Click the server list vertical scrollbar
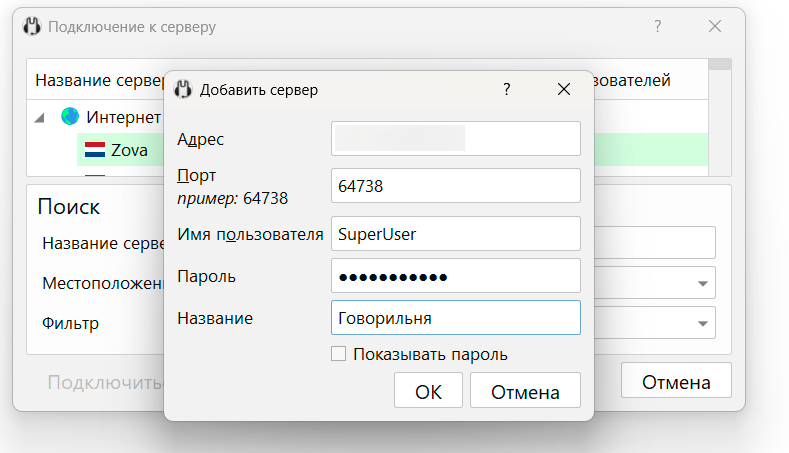This screenshot has width=789, height=453. [x=720, y=120]
